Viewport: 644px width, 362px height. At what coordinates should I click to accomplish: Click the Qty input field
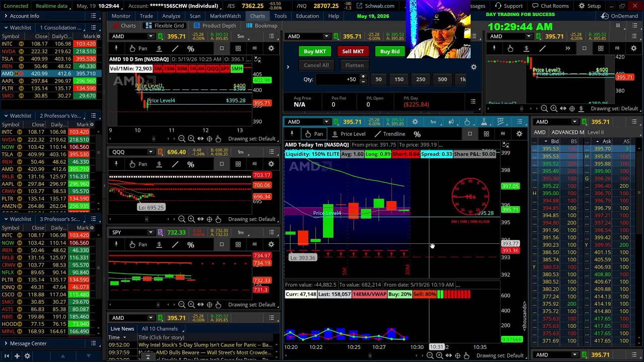pos(337,79)
